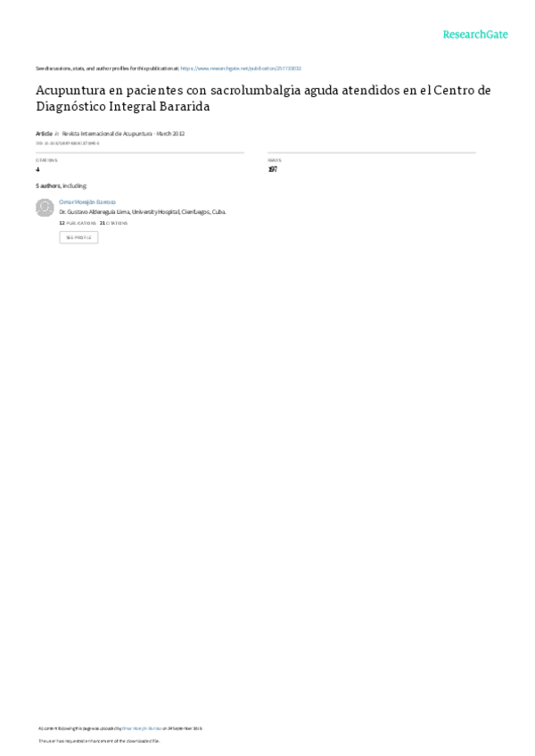Screen dimensions: 535x756
Task: Open the researchgate.net publication URL link
Action: tap(241, 69)
